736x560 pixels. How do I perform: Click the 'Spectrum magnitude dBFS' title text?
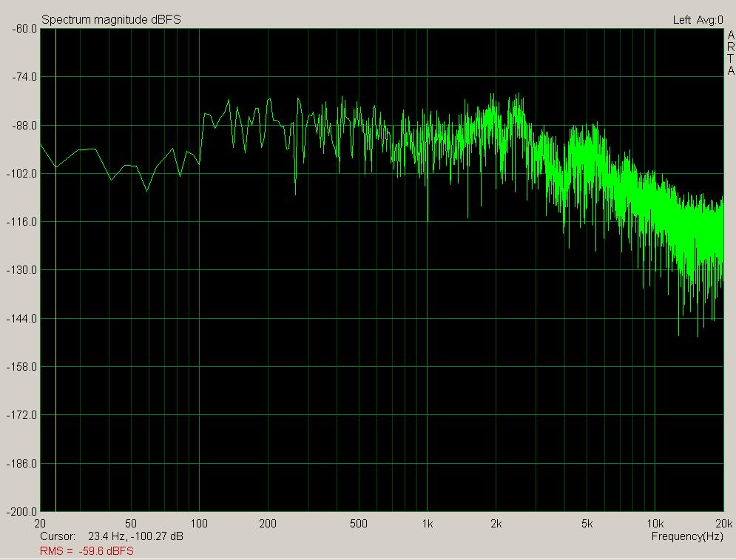tap(110, 20)
